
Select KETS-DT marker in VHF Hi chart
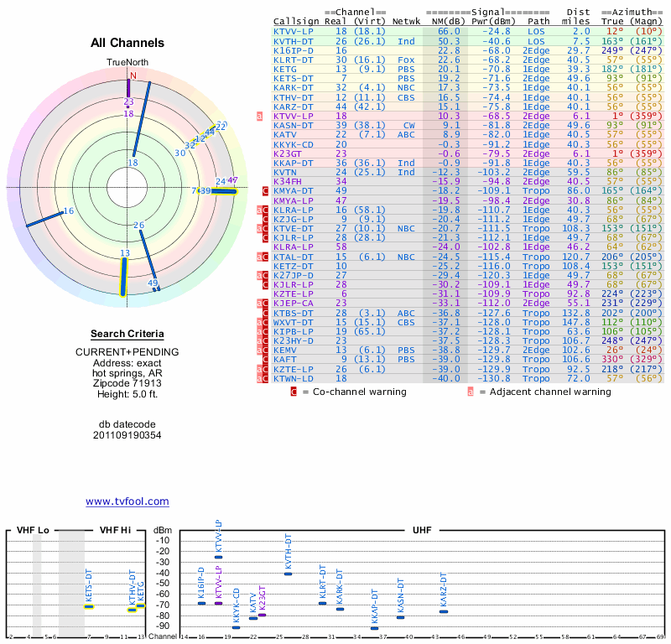pos(89,605)
